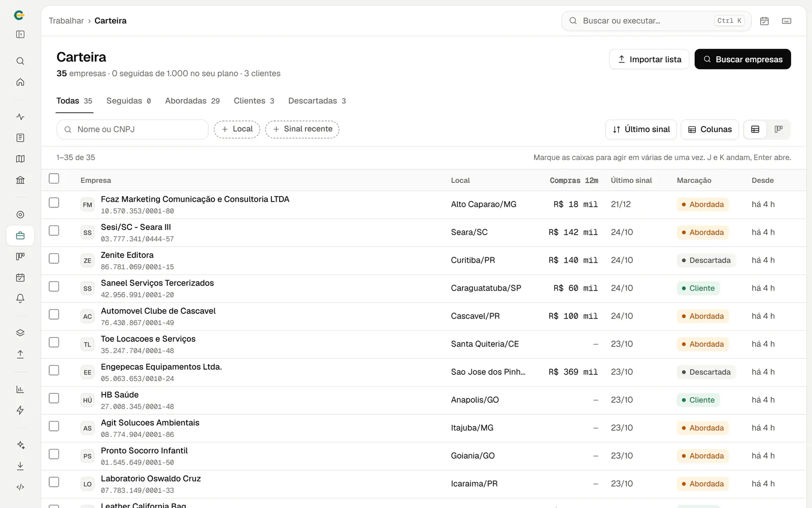Open the document list icon in sidebar
The height and width of the screenshot is (508, 812).
pyautogui.click(x=20, y=138)
